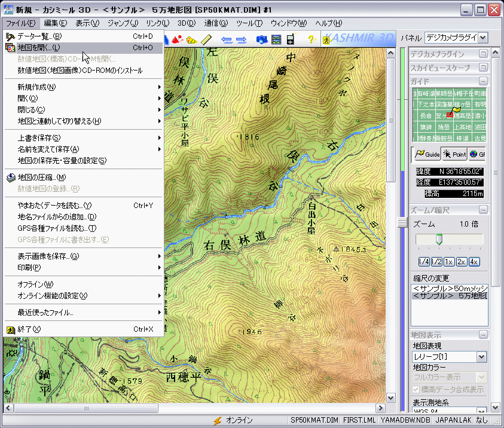Screen dimensions: 504x428
Task: Click the left arrow back icon
Action: pyautogui.click(x=227, y=40)
